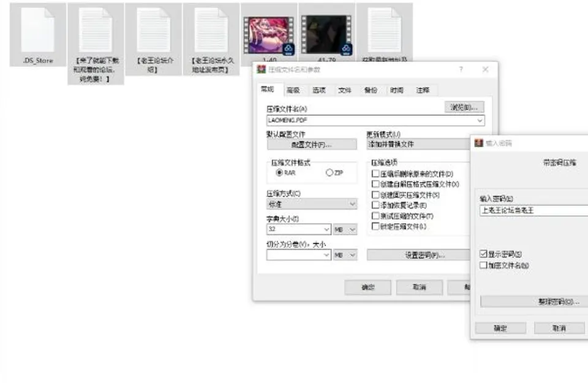Viewport: 588px width, 385px height.
Task: Check create solid archive (创建固实压缩文件)
Action: pos(375,195)
